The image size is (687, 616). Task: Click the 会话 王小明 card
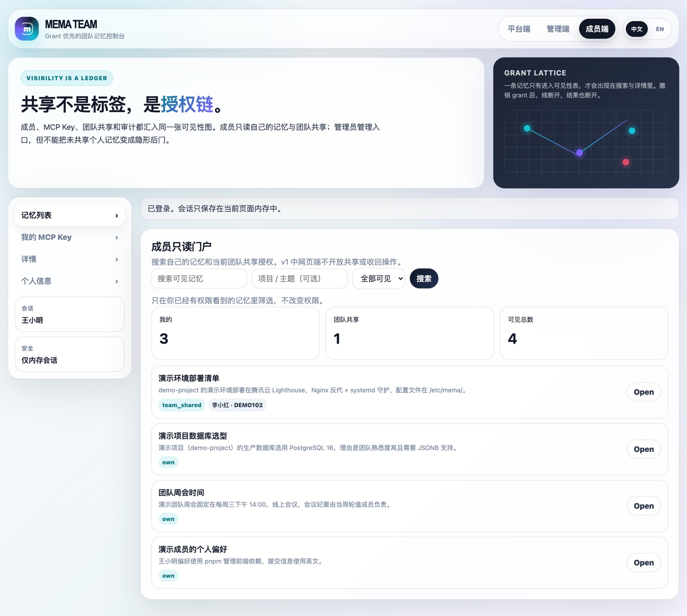click(70, 314)
